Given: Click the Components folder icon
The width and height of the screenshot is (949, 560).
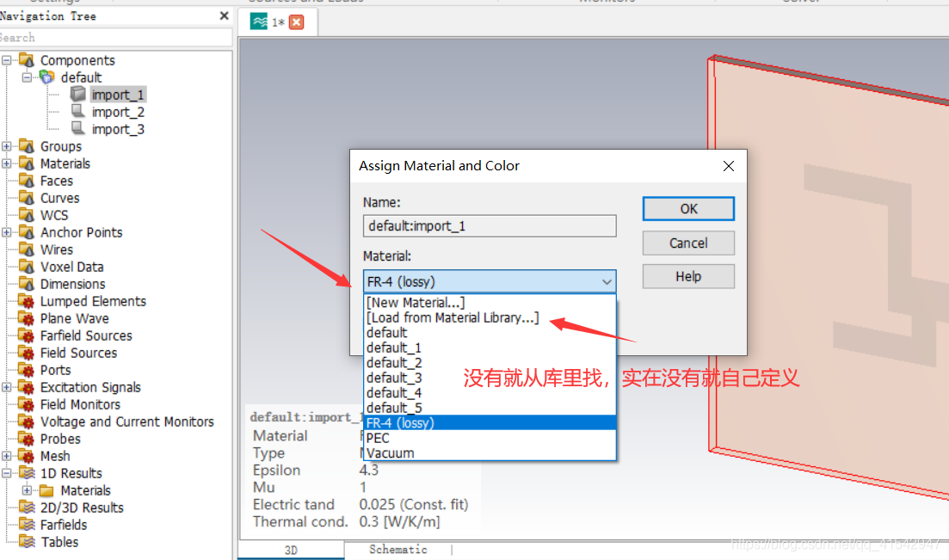Looking at the screenshot, I should pos(27,60).
